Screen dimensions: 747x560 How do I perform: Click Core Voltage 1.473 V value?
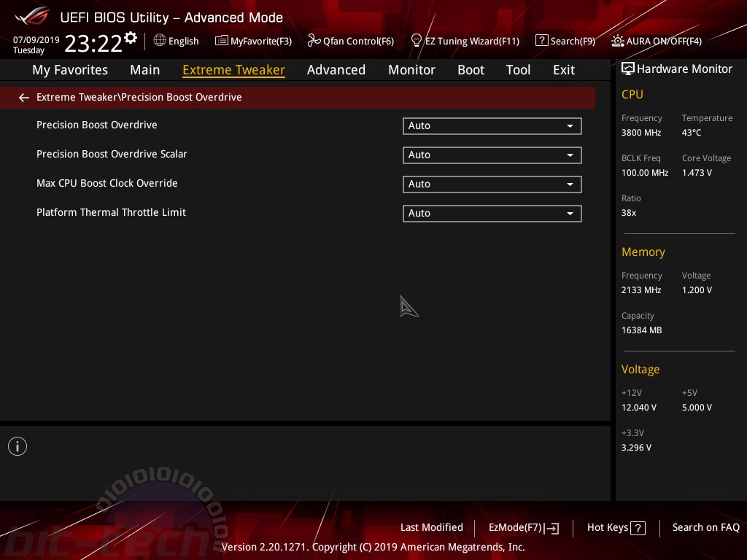[697, 172]
